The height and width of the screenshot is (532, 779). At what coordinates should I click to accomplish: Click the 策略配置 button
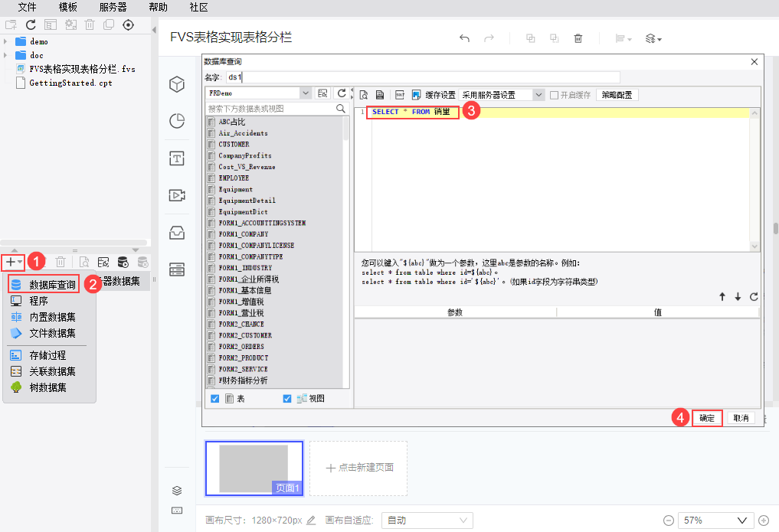pyautogui.click(x=617, y=95)
